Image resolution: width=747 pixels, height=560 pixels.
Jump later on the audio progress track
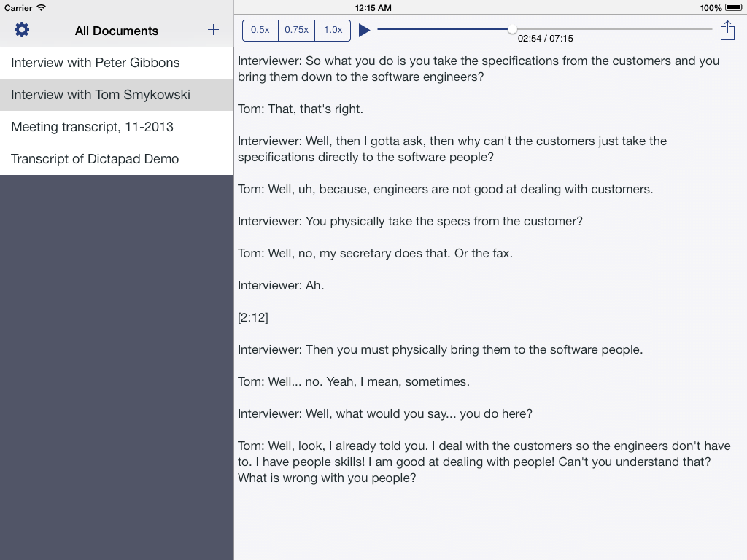[614, 29]
